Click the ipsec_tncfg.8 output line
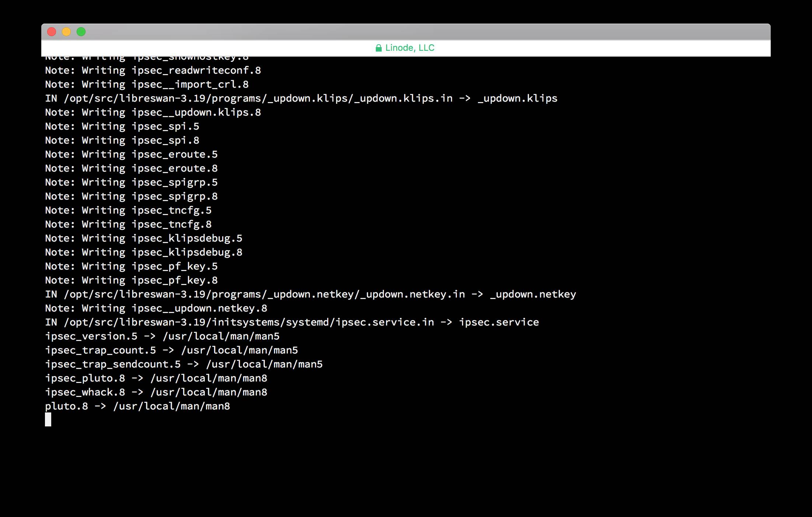This screenshot has height=517, width=812. (128, 224)
